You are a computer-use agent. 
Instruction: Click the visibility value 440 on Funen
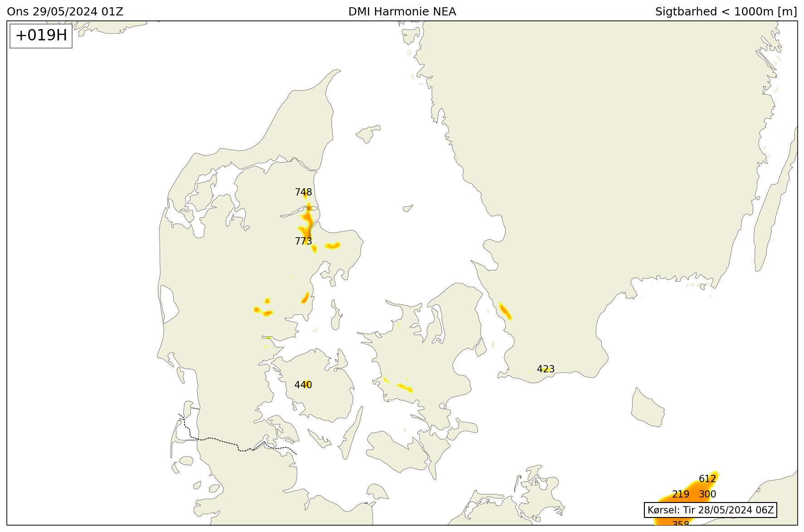pos(303,385)
